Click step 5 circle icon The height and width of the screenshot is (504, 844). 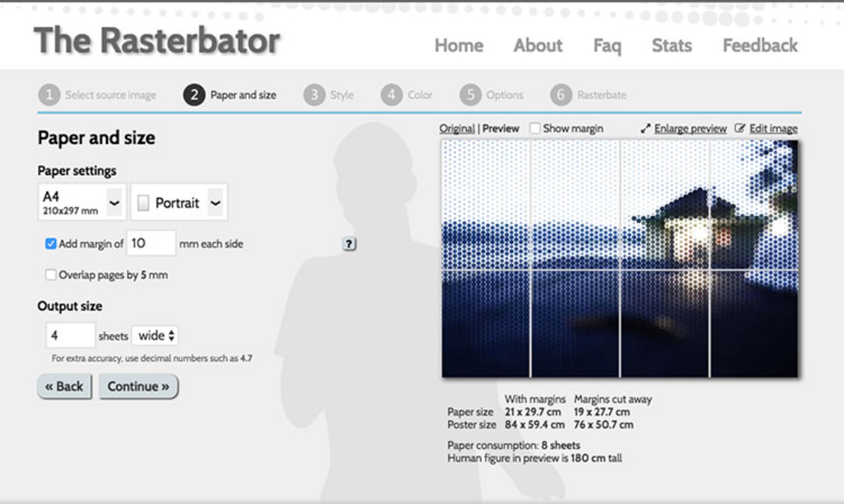tap(470, 95)
